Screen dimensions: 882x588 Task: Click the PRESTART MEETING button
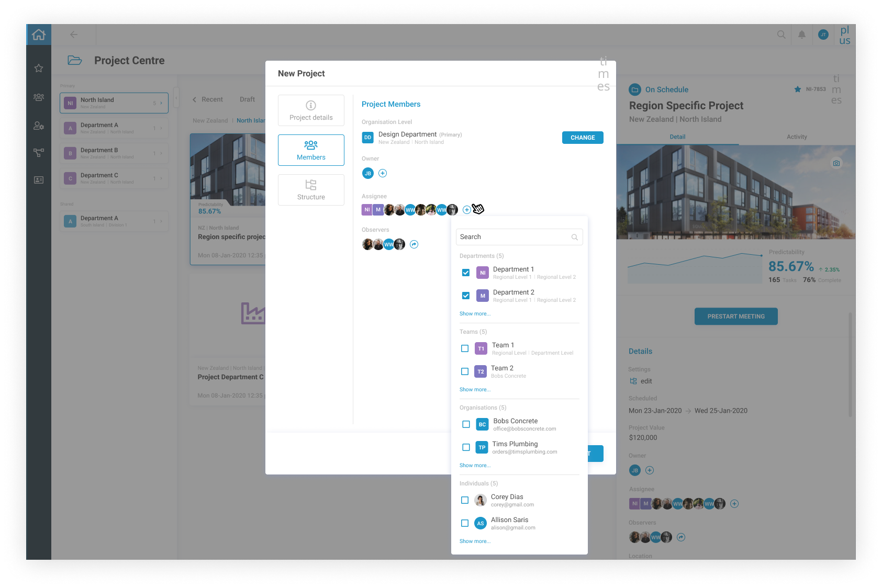(736, 316)
